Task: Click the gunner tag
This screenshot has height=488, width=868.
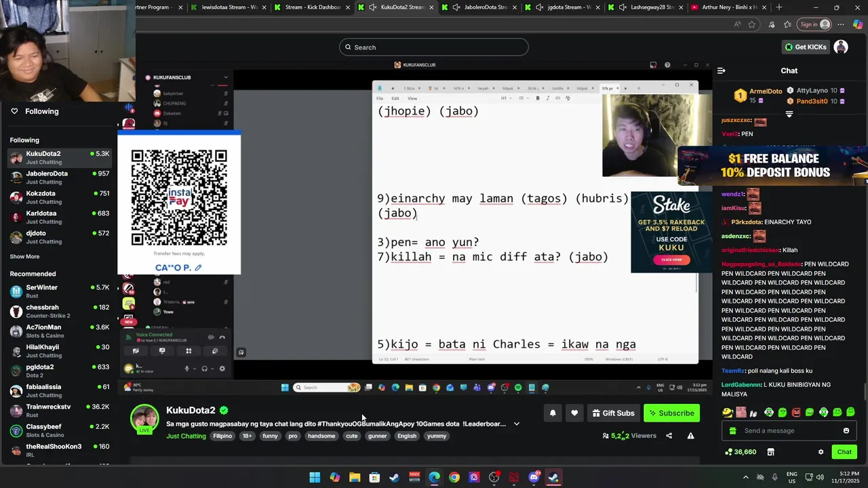Action: point(377,436)
